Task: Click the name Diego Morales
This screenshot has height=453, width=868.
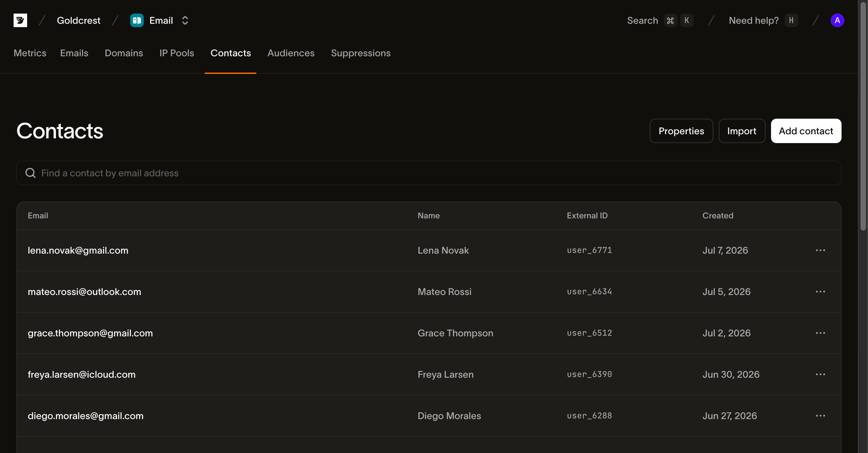Action: coord(449,416)
